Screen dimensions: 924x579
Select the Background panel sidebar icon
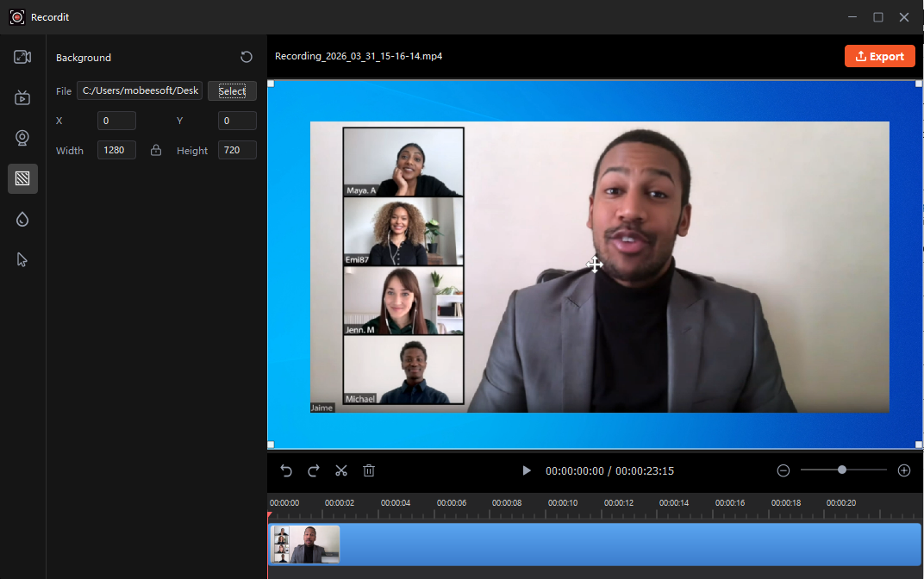click(x=22, y=178)
